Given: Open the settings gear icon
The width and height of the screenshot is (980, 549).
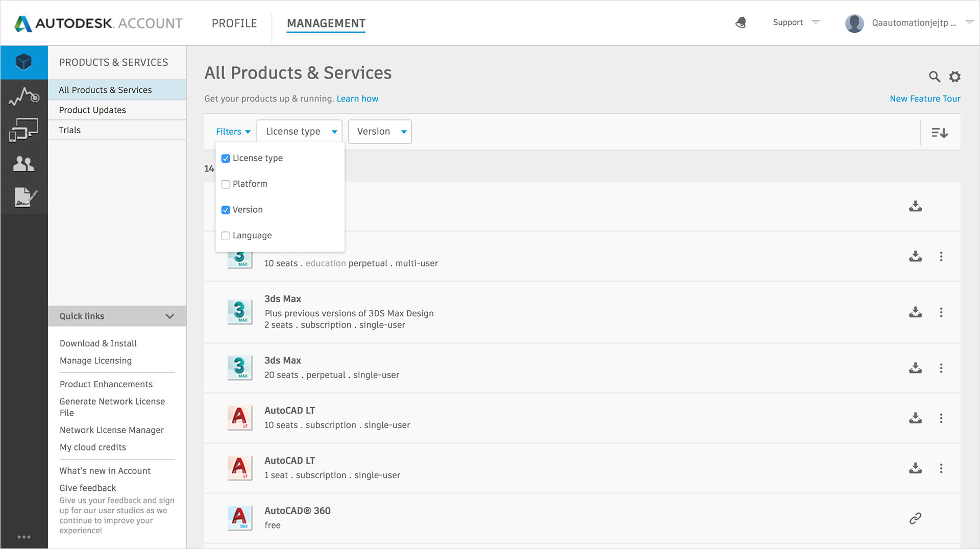Looking at the screenshot, I should point(954,77).
